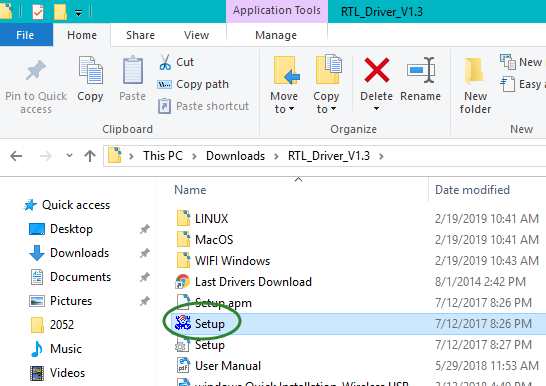Open Customize Quick Access Toolbar dropdown
Image resolution: width=546 pixels, height=386 pixels.
pyautogui.click(x=79, y=13)
